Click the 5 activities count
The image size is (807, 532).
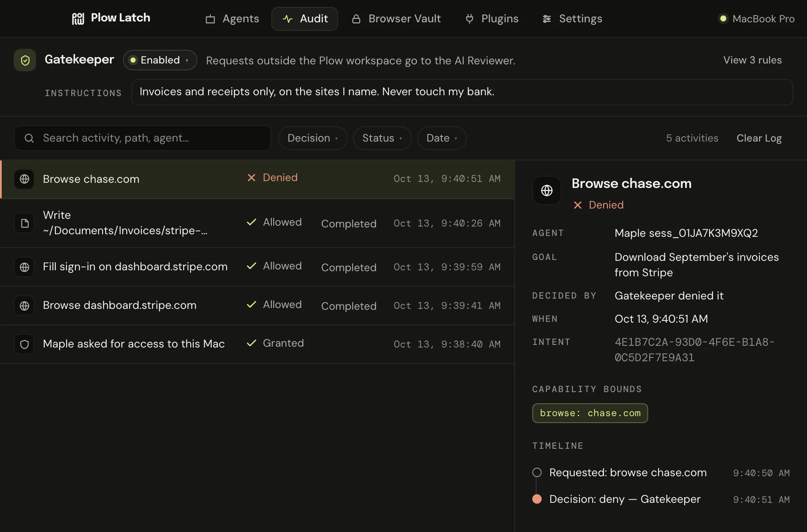(x=692, y=138)
